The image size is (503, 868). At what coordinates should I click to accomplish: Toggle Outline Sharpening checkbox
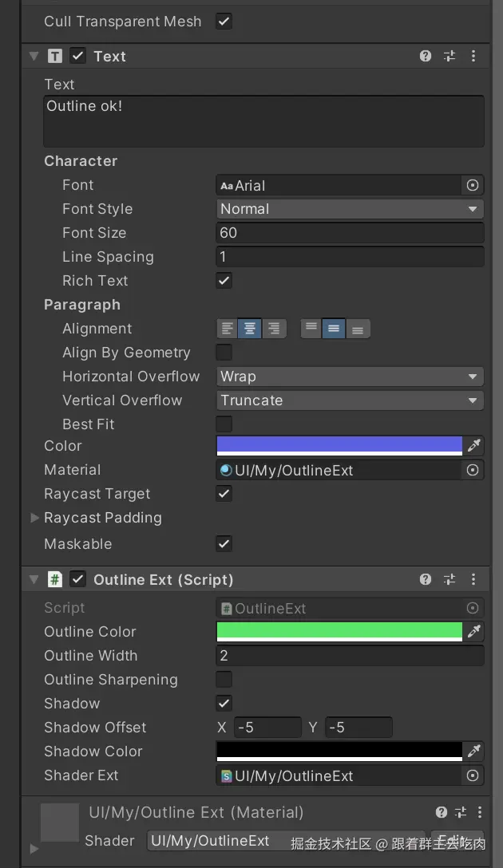pos(224,680)
